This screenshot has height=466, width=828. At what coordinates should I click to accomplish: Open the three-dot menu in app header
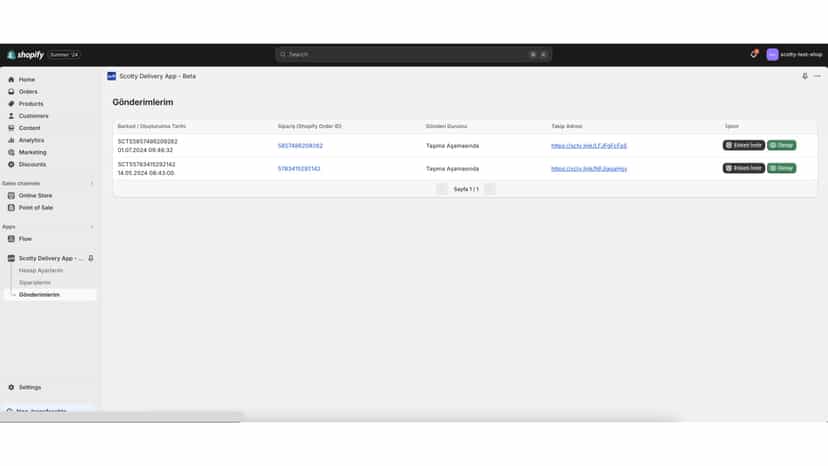[x=817, y=77]
